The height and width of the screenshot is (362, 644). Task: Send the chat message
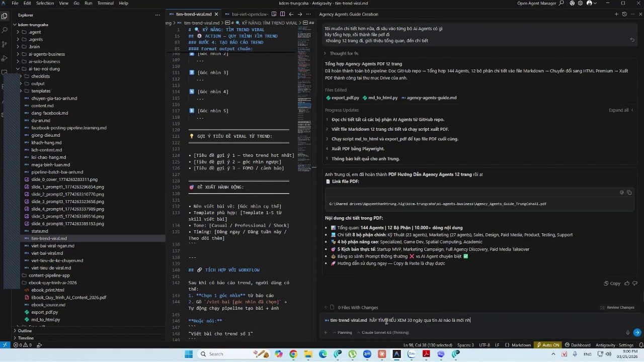(x=637, y=332)
